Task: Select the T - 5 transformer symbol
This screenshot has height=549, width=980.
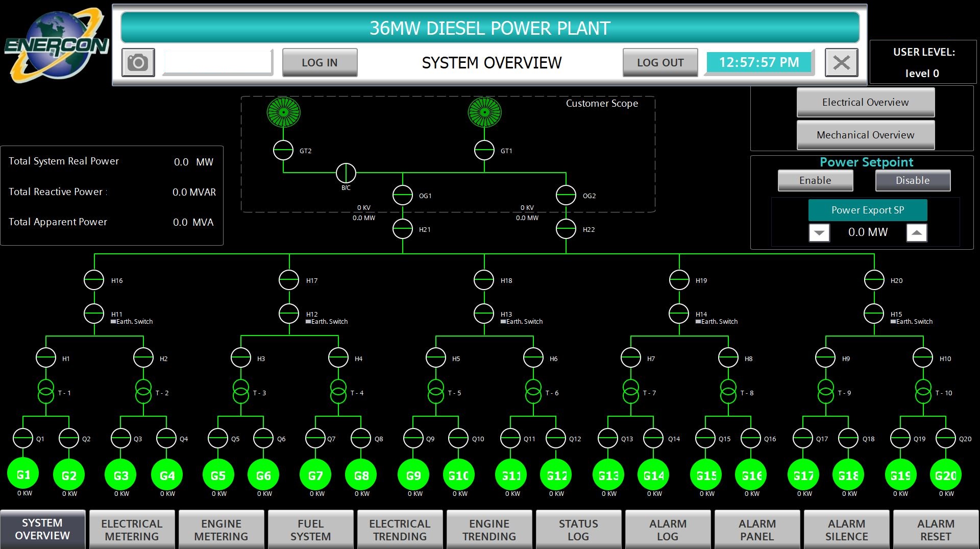Action: tap(436, 391)
